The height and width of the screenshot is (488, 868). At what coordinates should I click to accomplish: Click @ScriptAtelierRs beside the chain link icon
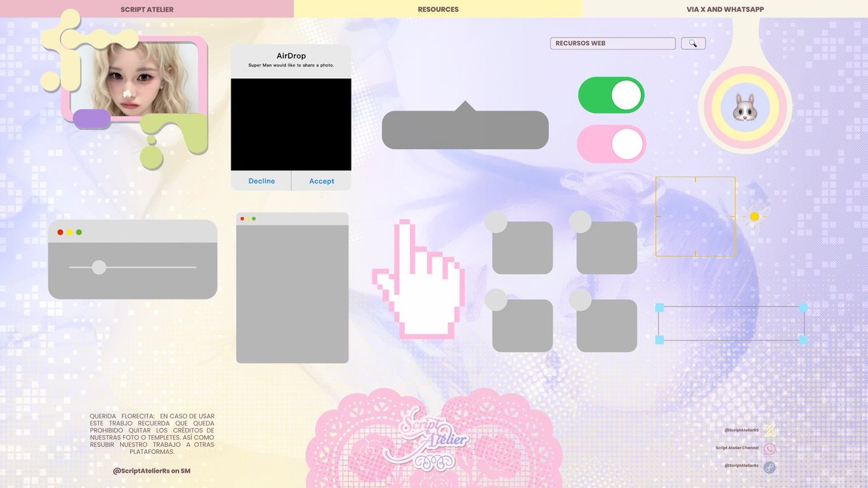(741, 466)
